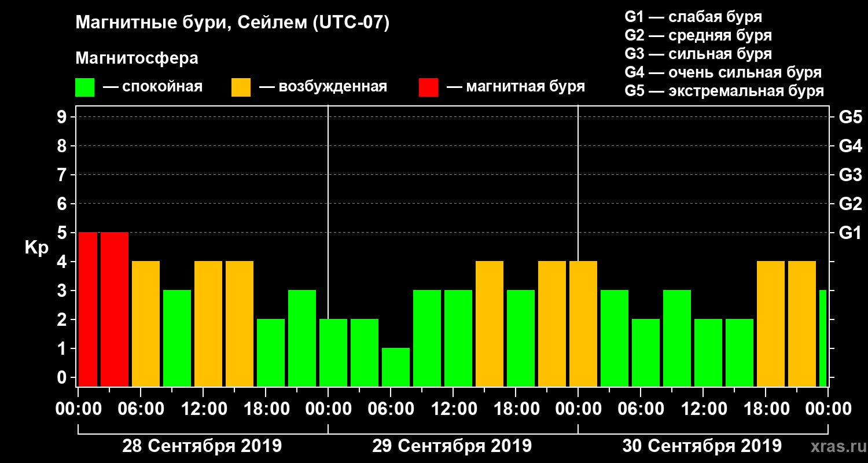Click the chart title 'Магнитные бури, Сейлем (UTC-07)'
The width and height of the screenshot is (868, 463).
233,23
